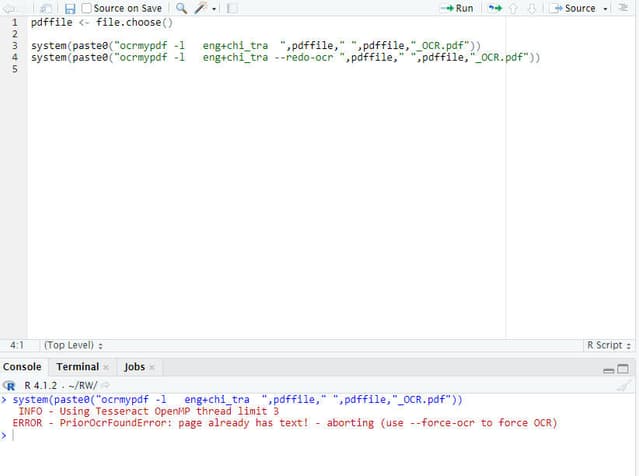Click the Run button
639x476 pixels.
457,8
